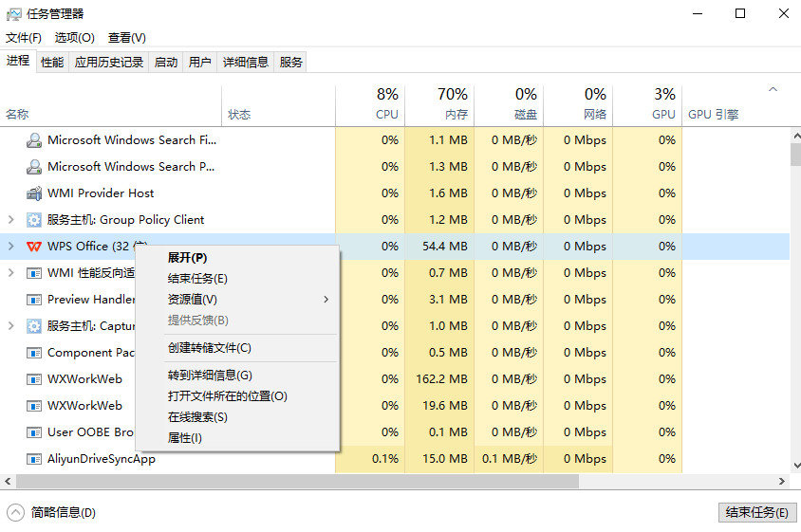
Task: Click the horizontal scrollbar right arrow
Action: [782, 481]
